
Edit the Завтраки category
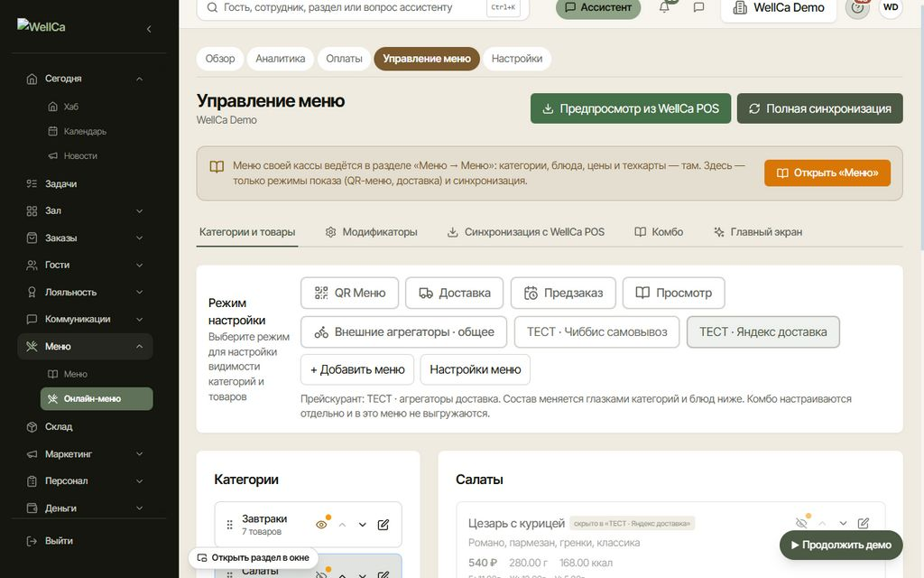[383, 525]
